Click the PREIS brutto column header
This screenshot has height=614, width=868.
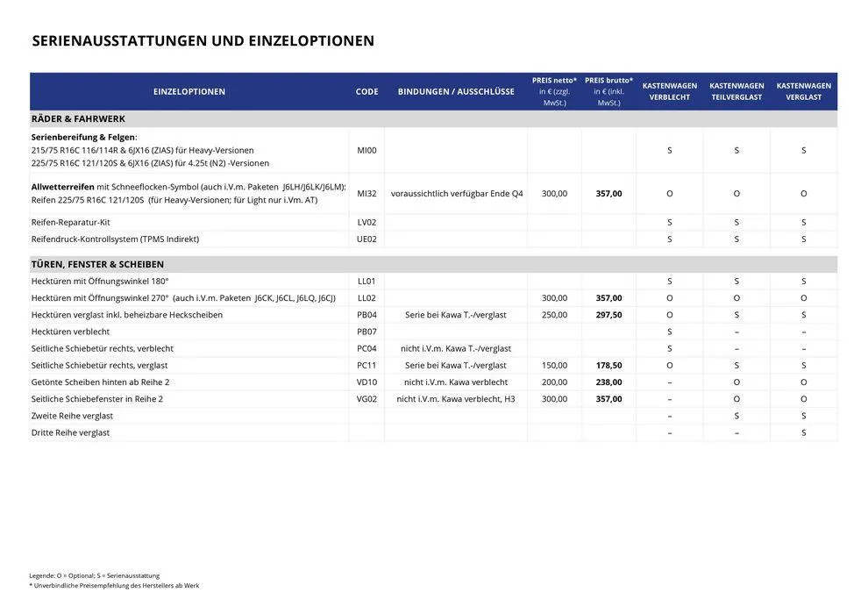point(608,91)
